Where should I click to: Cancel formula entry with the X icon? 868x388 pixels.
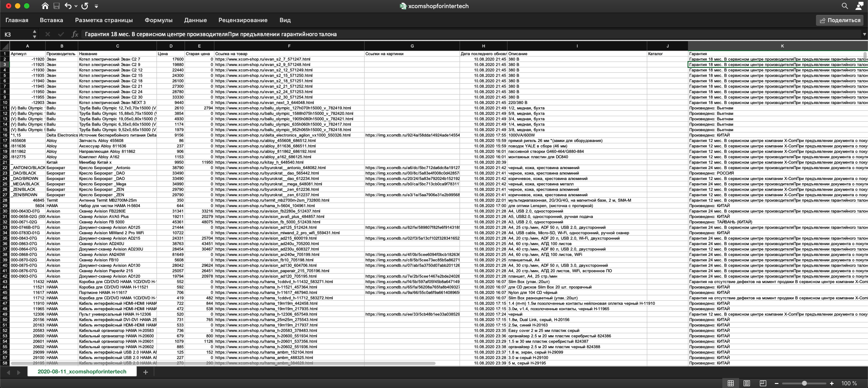[47, 34]
